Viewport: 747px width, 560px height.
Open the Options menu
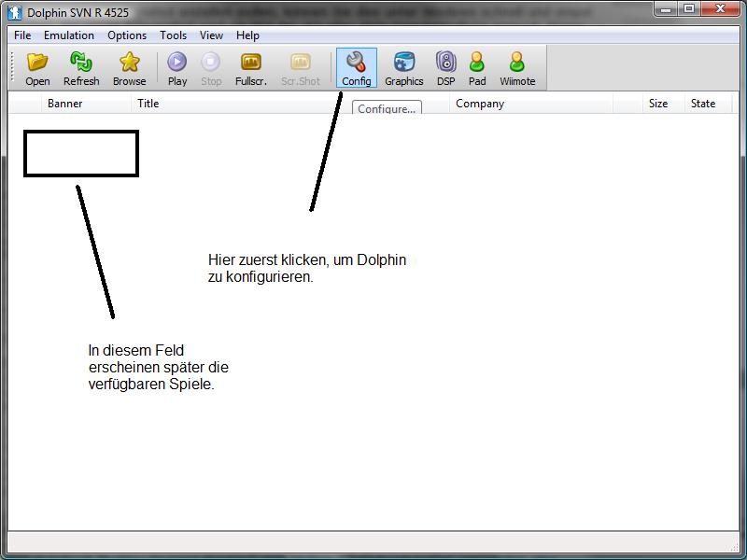127,35
